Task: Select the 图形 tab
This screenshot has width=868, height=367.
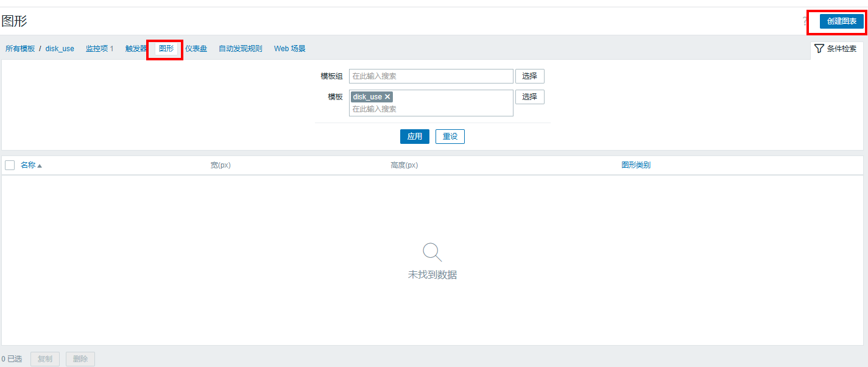Action: [166, 49]
